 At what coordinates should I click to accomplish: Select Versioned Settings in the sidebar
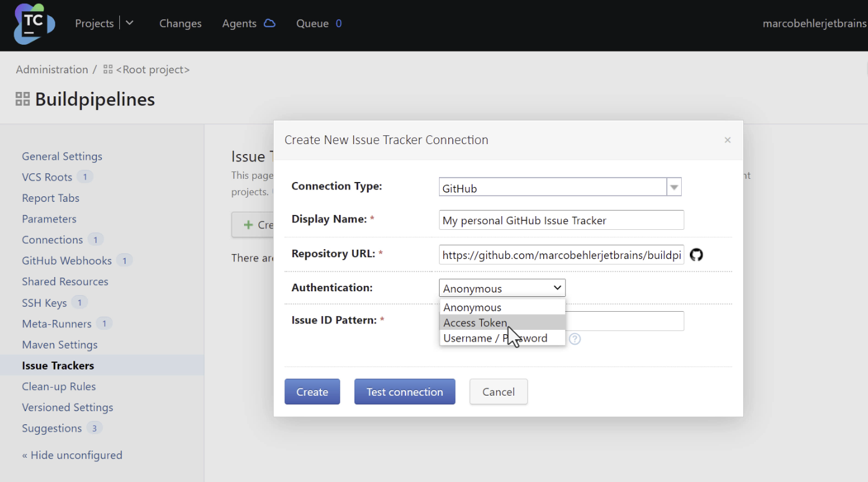tap(67, 407)
